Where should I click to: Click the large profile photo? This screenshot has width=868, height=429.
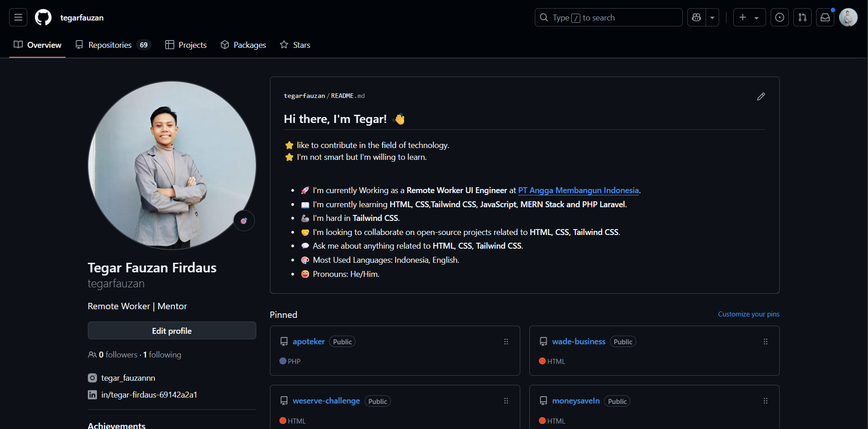[172, 165]
